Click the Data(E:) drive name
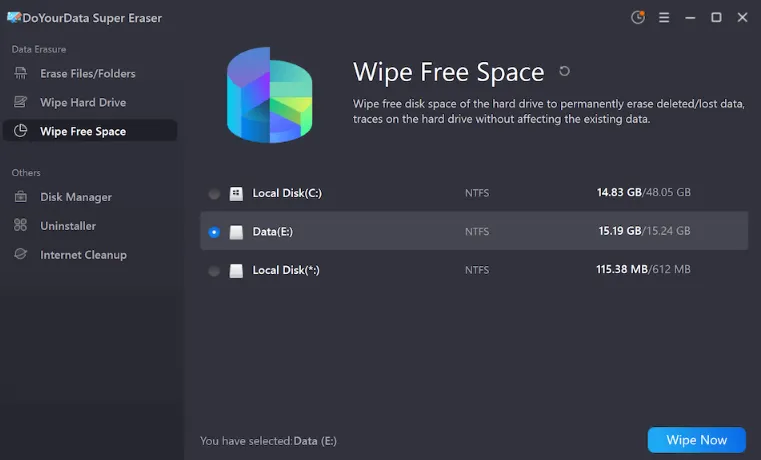Viewport: 761px width, 460px height. click(273, 231)
